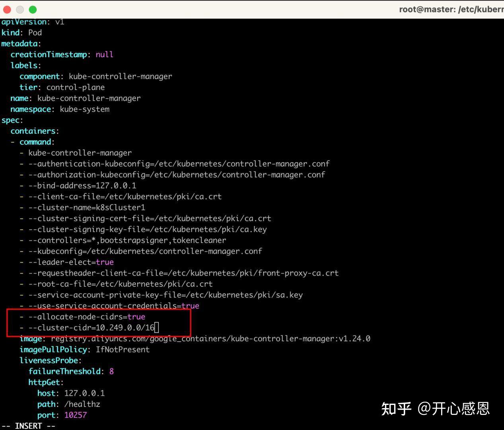504x430 pixels.
Task: Select the namespace kube-system line
Action: click(x=60, y=109)
